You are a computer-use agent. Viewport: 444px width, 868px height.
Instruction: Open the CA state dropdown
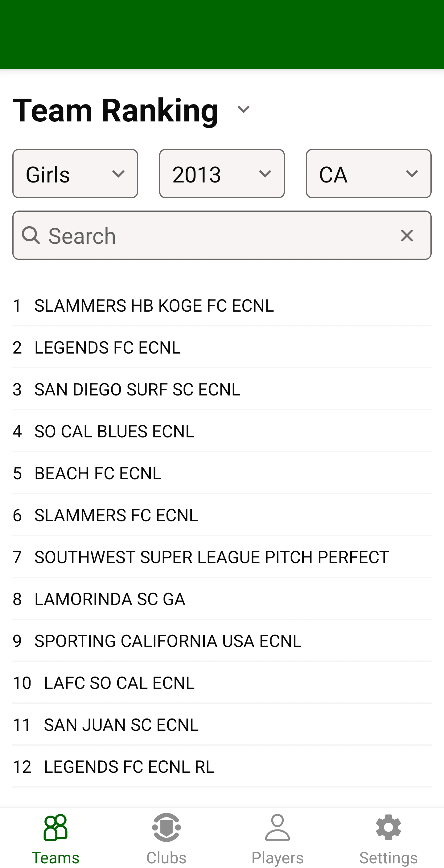pos(368,174)
